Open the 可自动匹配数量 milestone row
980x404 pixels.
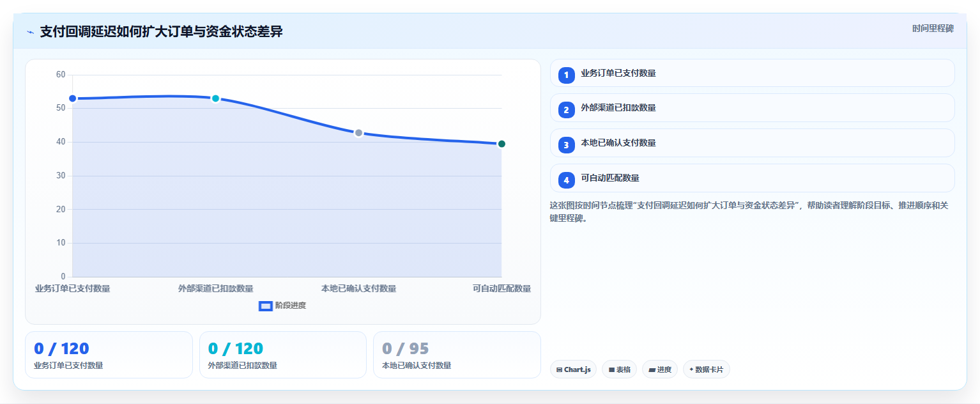752,178
